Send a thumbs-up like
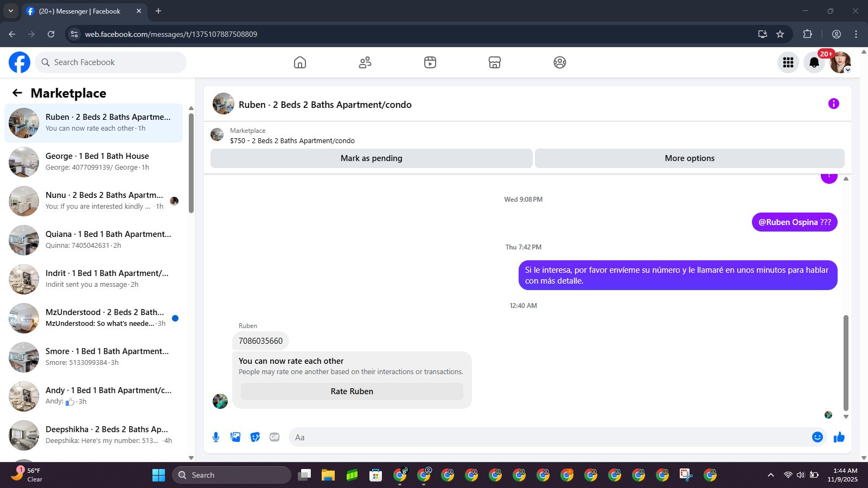The width and height of the screenshot is (868, 488). pyautogui.click(x=839, y=437)
